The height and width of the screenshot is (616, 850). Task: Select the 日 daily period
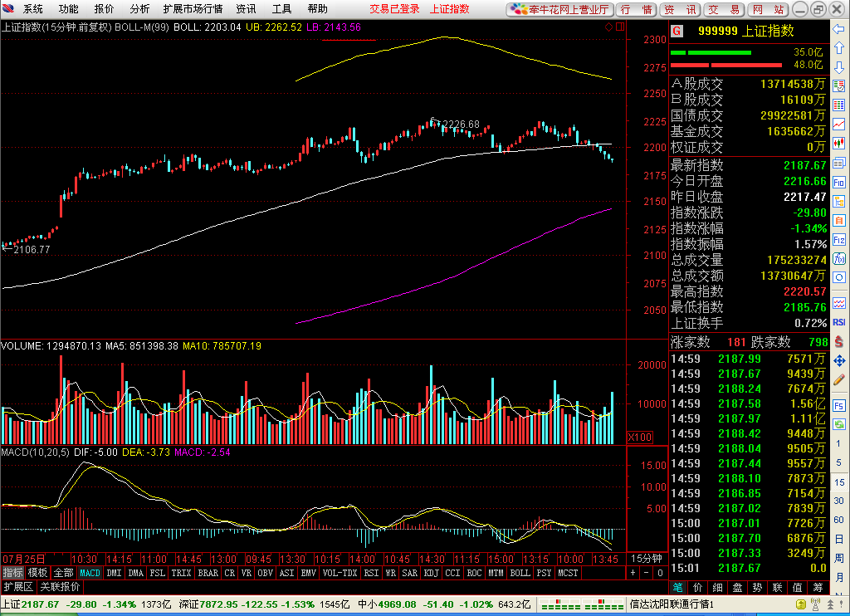coord(839,539)
